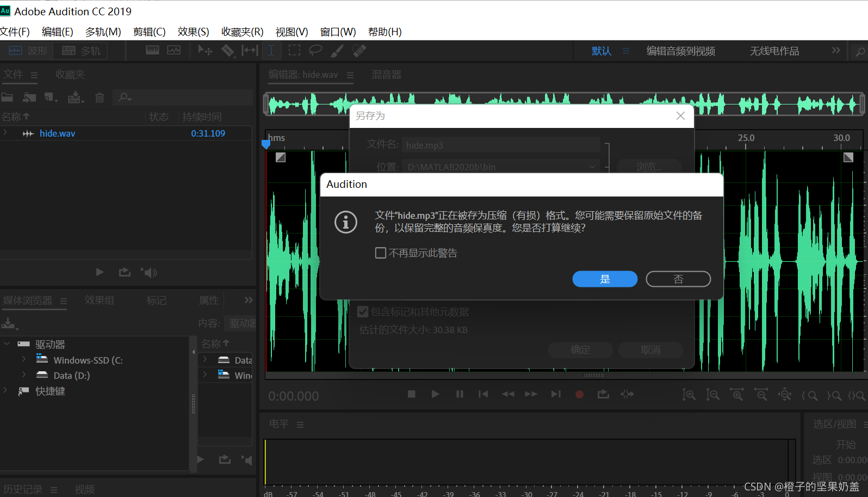Expand the Windows-SSD (C:) drive node

tap(24, 360)
